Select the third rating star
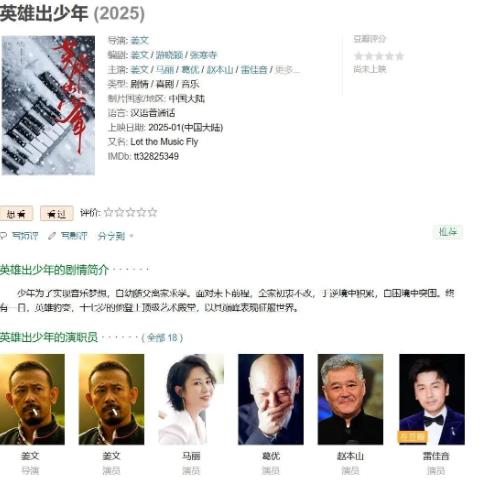 coord(131,212)
